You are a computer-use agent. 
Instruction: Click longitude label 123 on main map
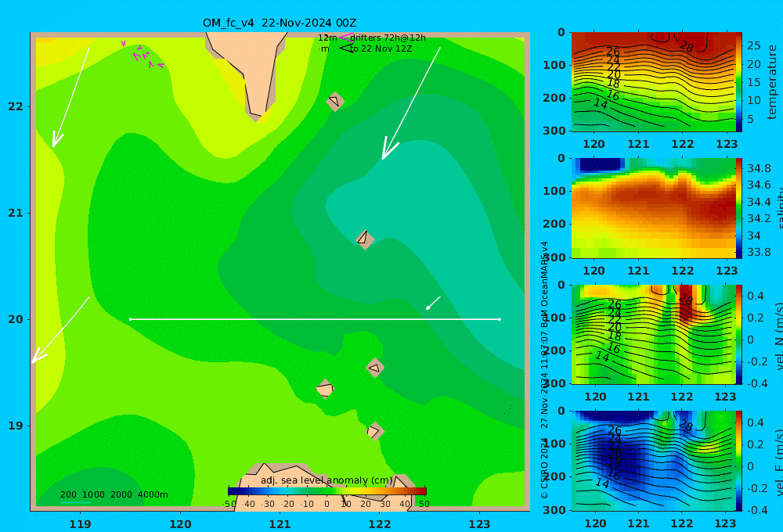click(480, 524)
